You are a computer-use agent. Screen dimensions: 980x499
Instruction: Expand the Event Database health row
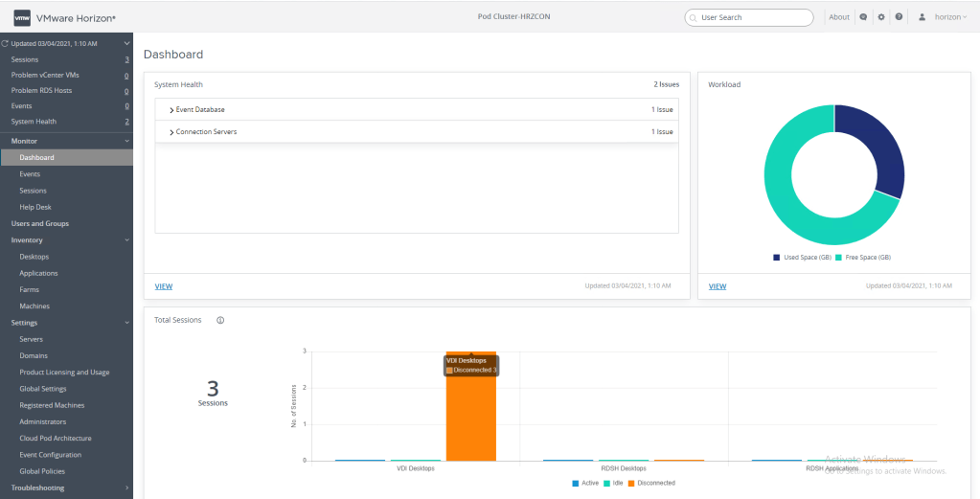click(x=171, y=110)
